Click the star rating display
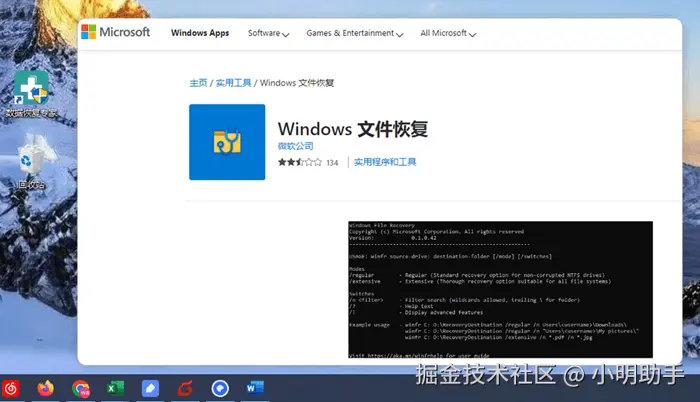Viewport: 700px width, 402px height. [x=300, y=162]
